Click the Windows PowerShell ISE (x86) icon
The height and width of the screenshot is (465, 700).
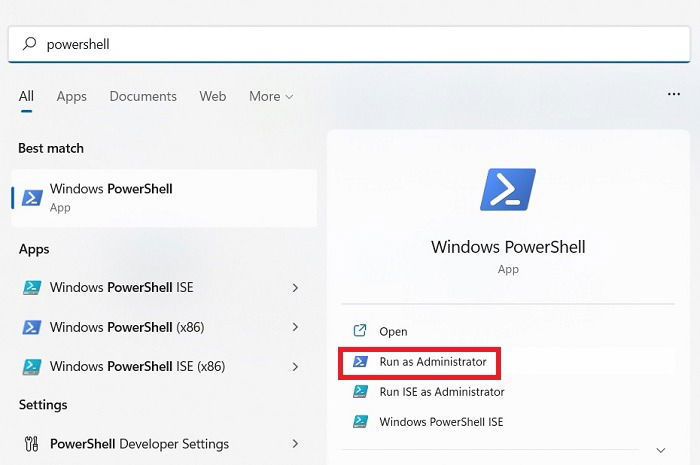pyautogui.click(x=32, y=366)
